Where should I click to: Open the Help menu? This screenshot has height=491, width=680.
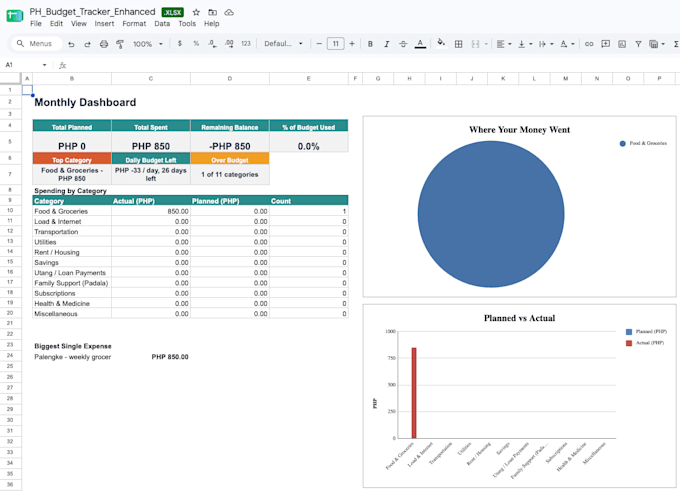(211, 23)
